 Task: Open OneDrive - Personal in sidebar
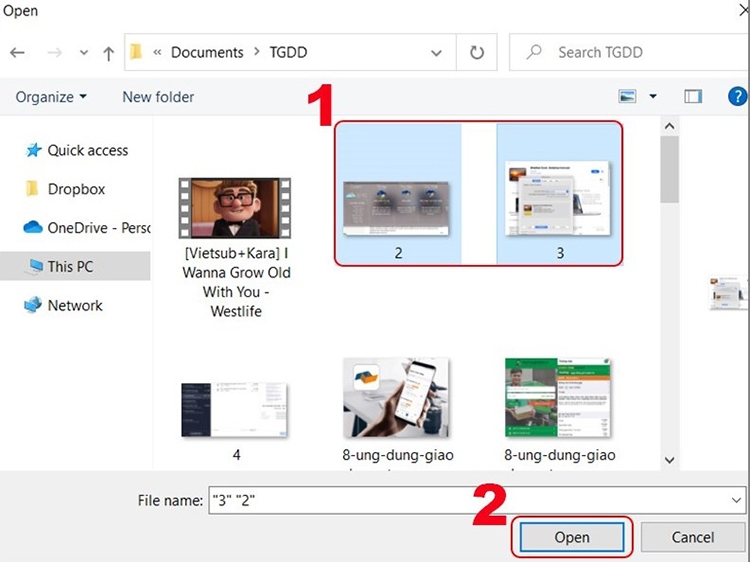[99, 228]
